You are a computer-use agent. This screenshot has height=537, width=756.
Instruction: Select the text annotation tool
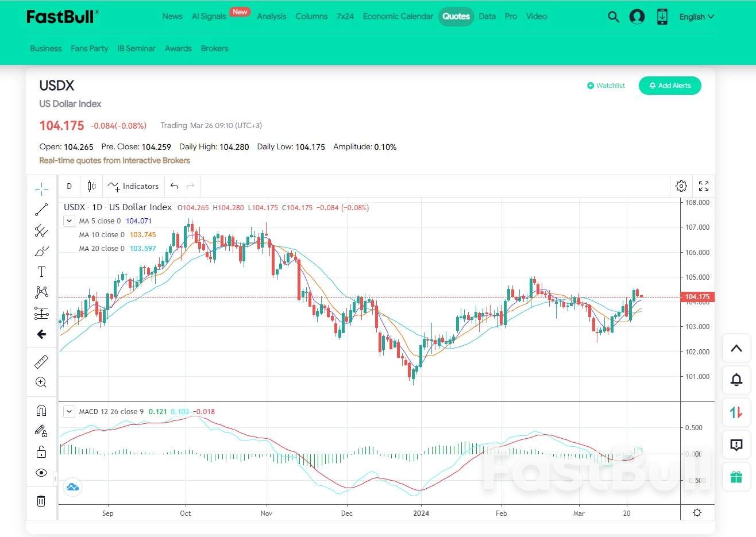coord(41,272)
